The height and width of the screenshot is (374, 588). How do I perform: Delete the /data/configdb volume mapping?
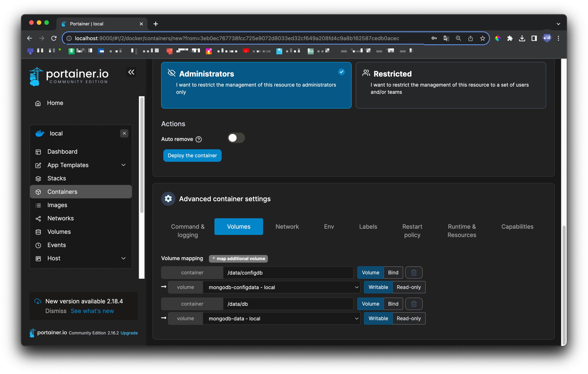pyautogui.click(x=414, y=273)
